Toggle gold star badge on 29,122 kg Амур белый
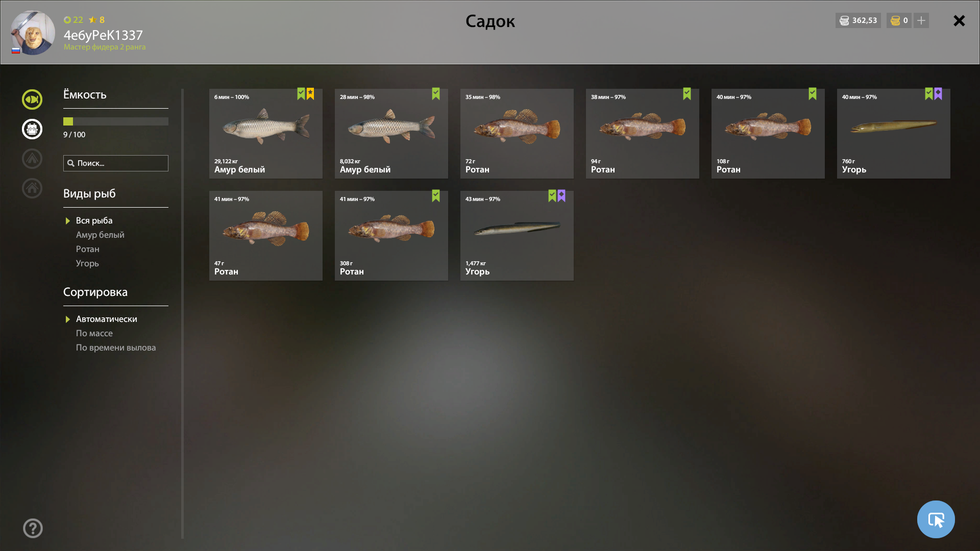This screenshot has height=551, width=980. point(310,94)
